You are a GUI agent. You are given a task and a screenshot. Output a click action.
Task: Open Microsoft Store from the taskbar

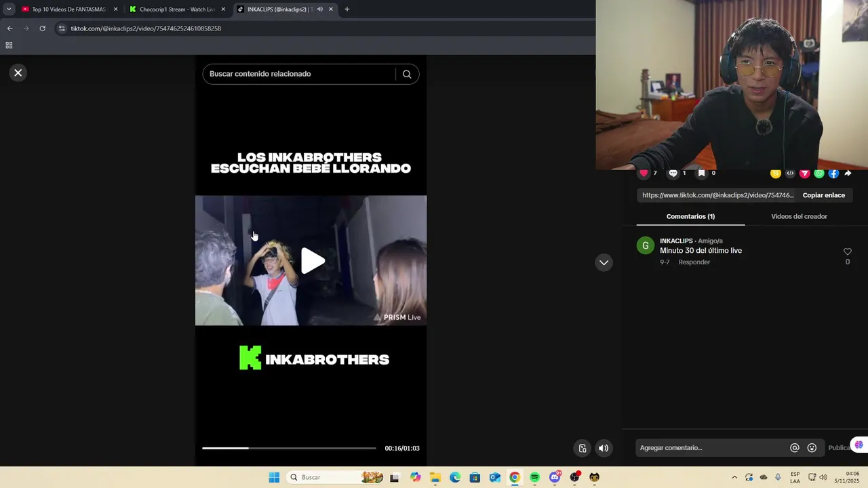[475, 477]
